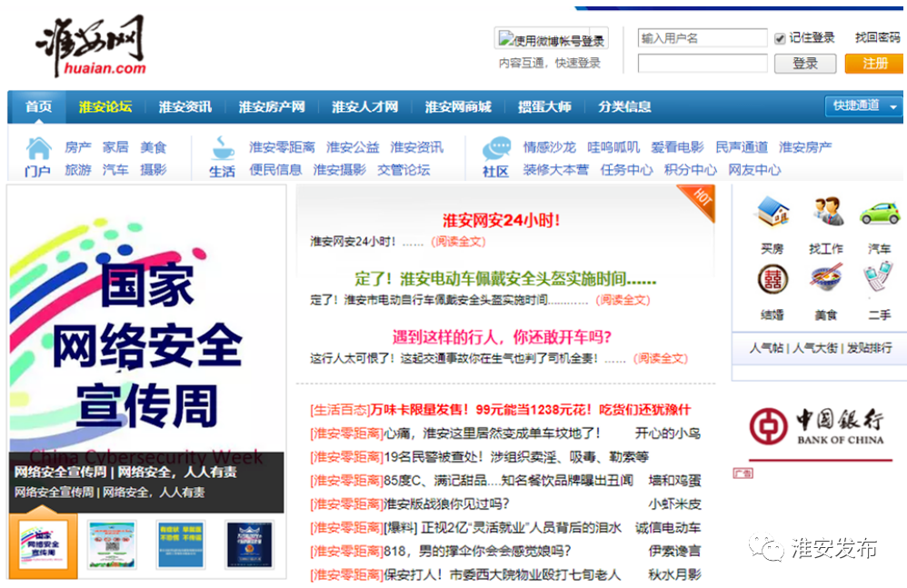Click the 门户 house icon

click(38, 148)
